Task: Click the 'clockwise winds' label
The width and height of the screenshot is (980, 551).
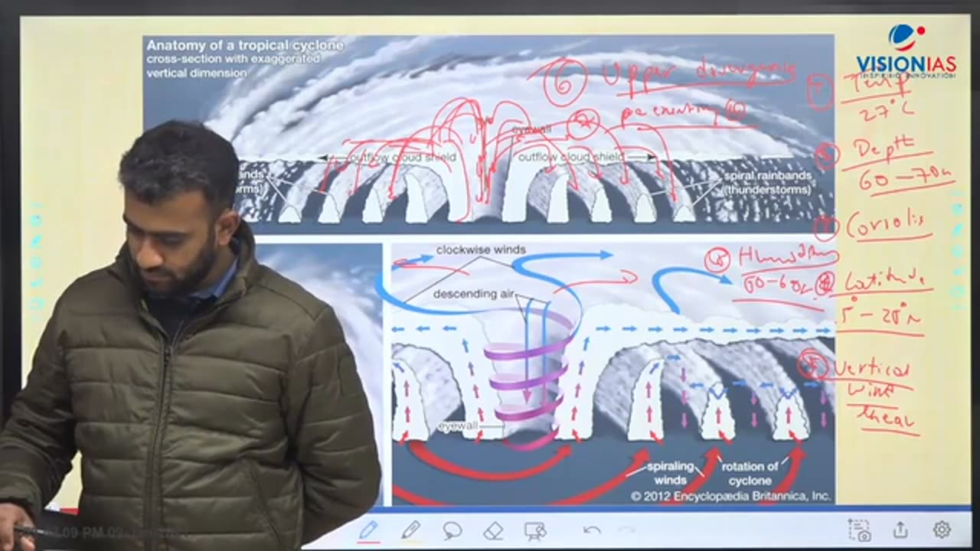Action: 481,250
